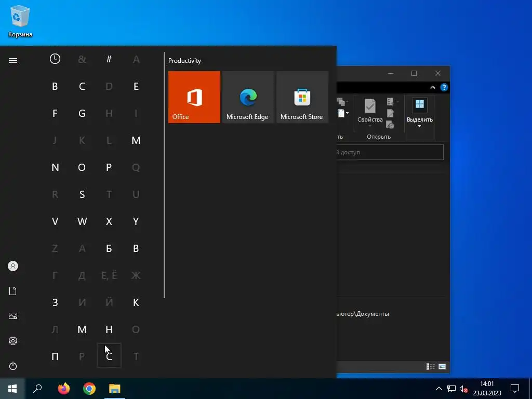Open Корзина on the desktop

click(x=20, y=21)
